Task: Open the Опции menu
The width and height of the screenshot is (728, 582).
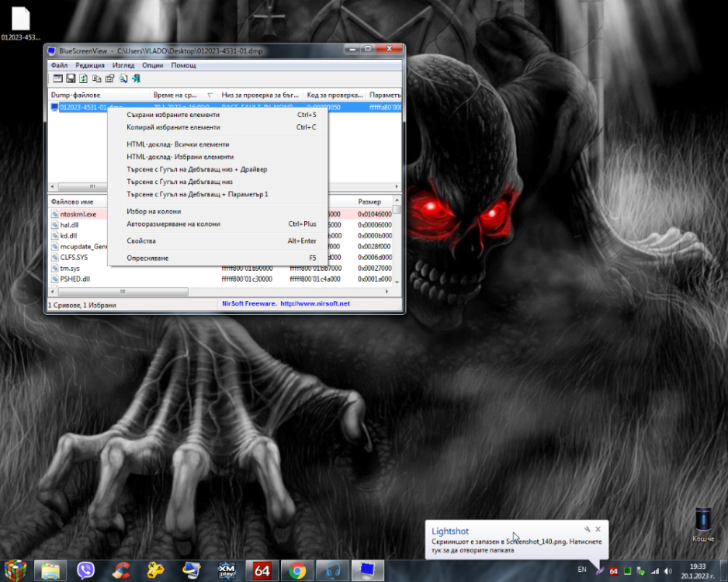Action: point(152,65)
